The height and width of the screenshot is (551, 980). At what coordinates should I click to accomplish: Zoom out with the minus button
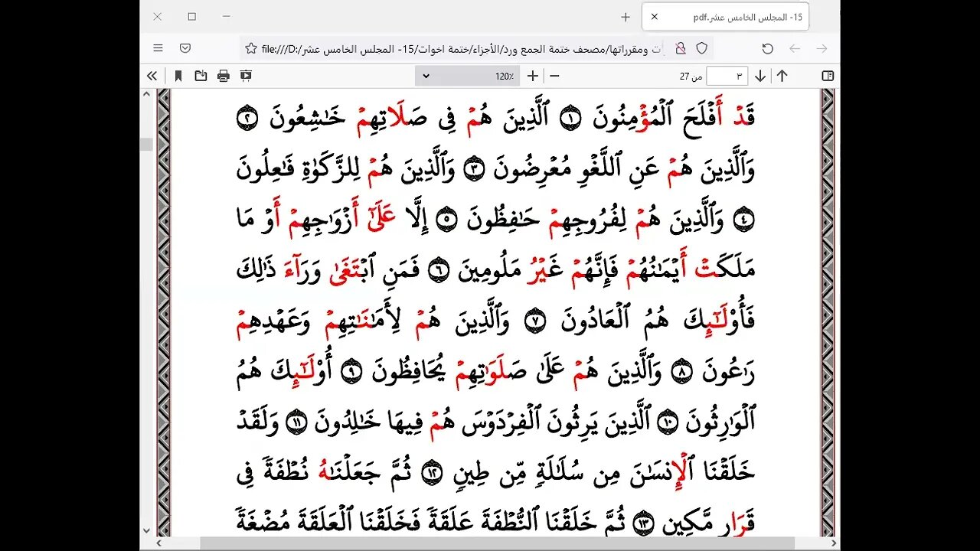coord(555,76)
